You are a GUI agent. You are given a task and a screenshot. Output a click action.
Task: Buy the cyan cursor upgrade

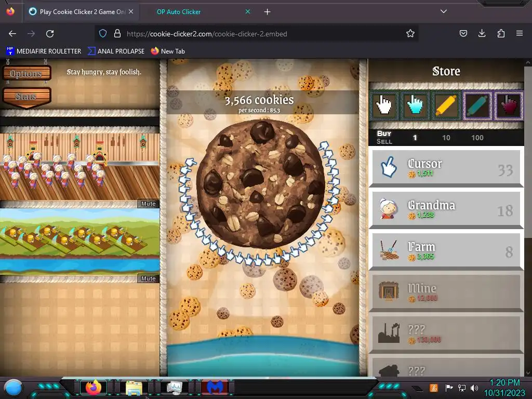click(x=415, y=105)
